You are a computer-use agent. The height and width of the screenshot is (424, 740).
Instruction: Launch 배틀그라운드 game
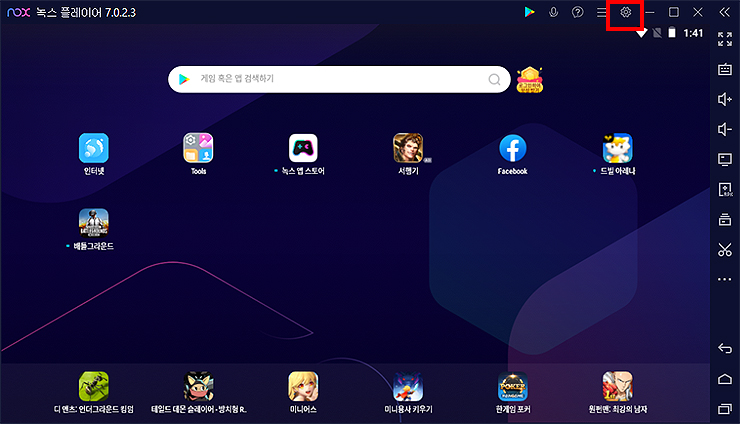click(93, 222)
